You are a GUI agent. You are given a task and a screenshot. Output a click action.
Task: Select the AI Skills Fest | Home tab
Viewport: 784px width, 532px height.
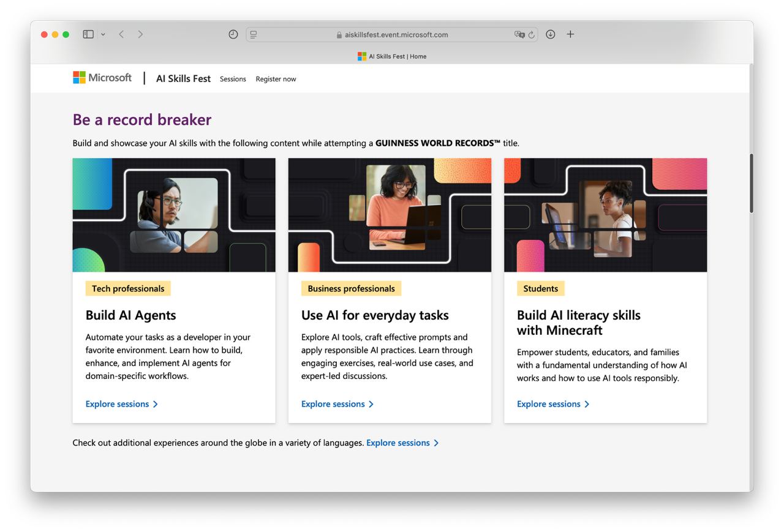(392, 56)
